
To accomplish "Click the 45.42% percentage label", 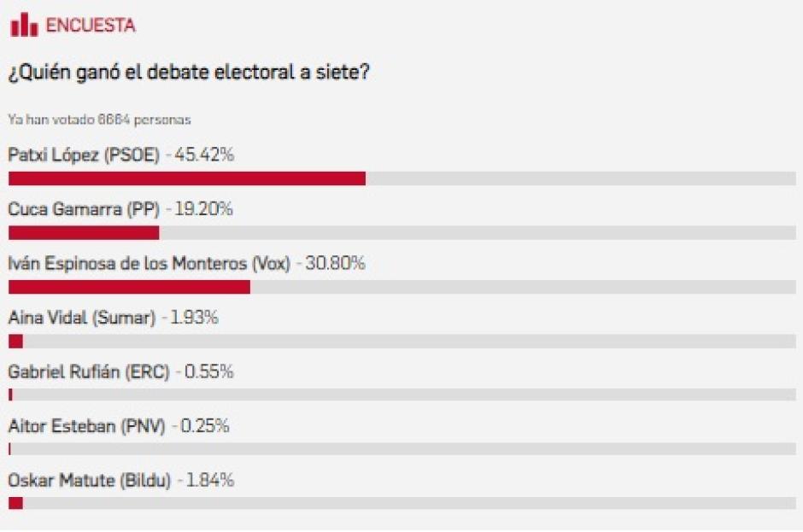I will point(204,155).
